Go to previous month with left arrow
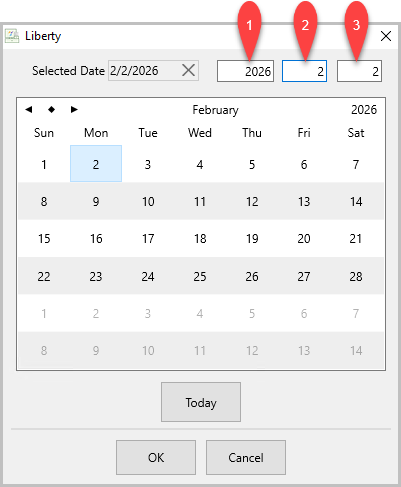 pos(29,109)
